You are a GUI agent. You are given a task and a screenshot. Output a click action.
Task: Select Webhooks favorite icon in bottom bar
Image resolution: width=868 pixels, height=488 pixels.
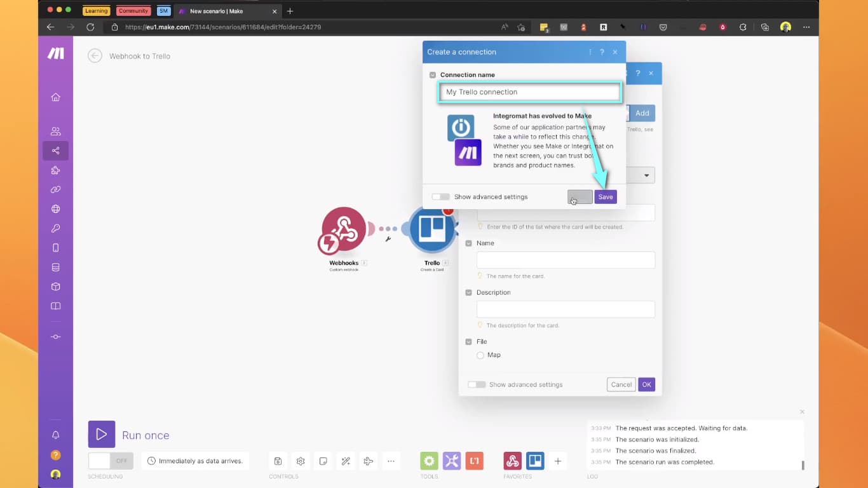[513, 461]
